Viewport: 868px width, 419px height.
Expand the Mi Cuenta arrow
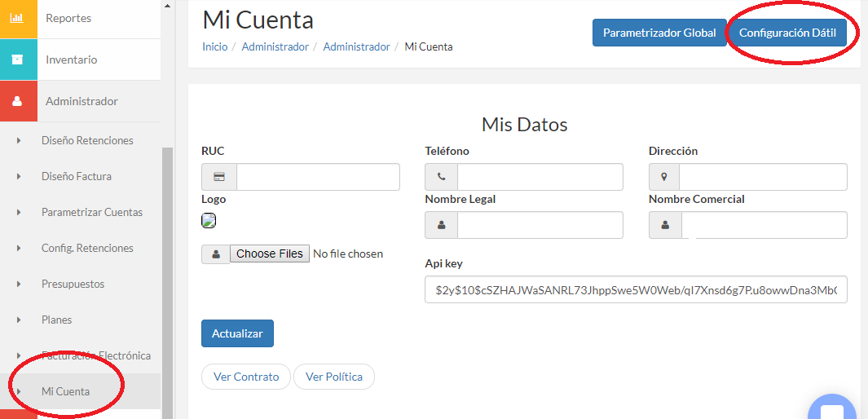click(19, 391)
